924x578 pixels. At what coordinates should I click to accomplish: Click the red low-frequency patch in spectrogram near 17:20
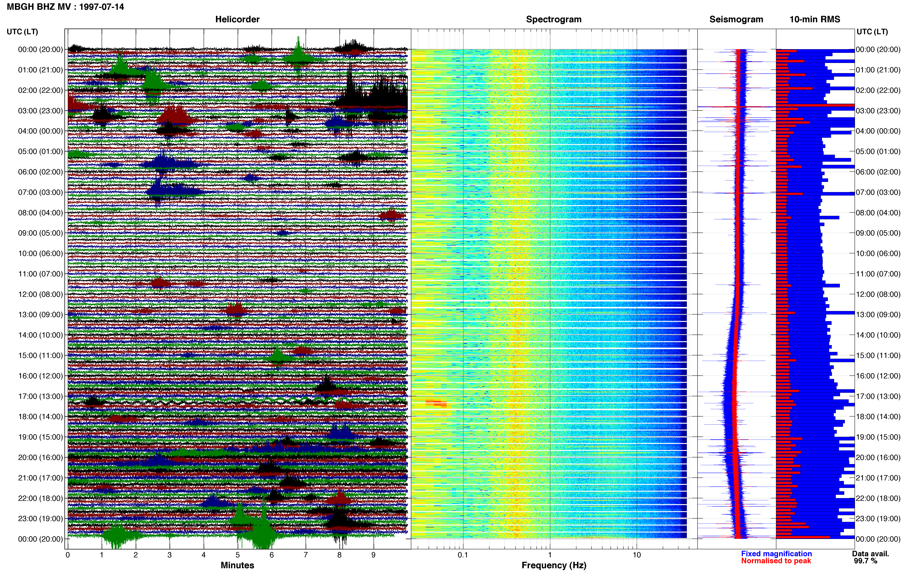(x=436, y=403)
